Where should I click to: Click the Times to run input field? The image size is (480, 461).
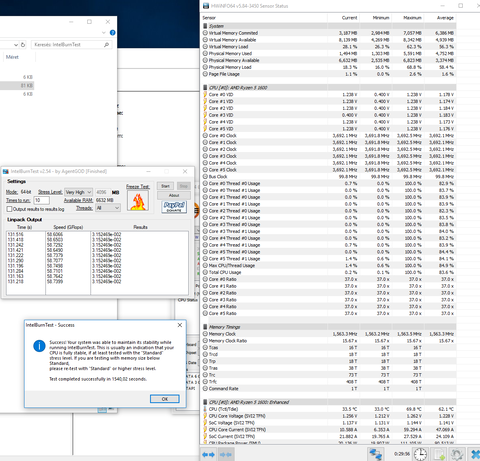(42, 200)
